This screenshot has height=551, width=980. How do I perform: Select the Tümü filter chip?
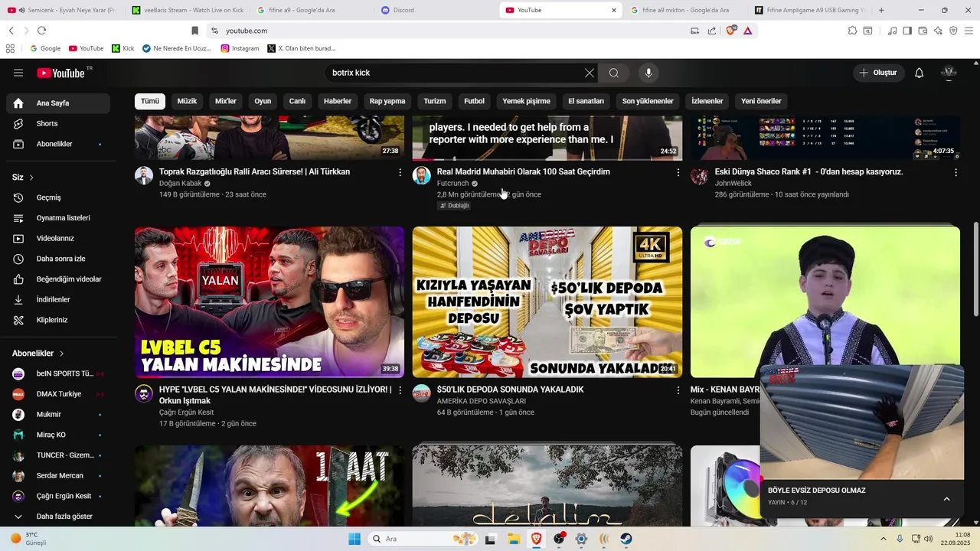pos(150,101)
